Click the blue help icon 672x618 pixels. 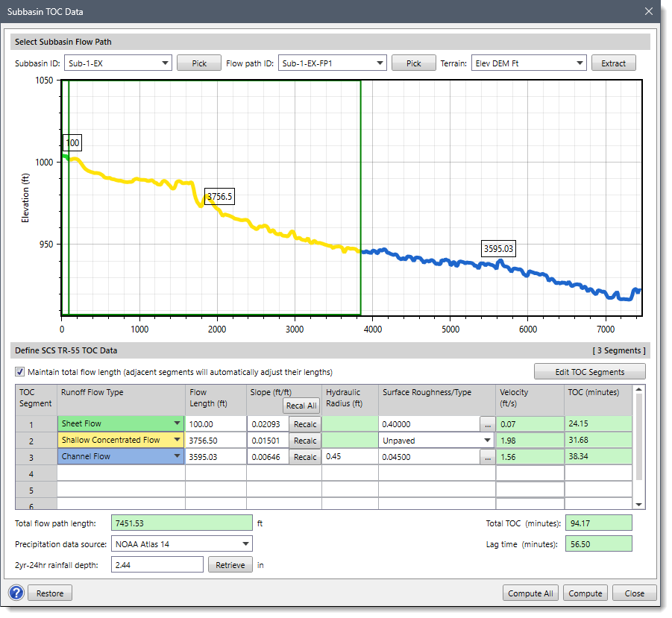(15, 593)
